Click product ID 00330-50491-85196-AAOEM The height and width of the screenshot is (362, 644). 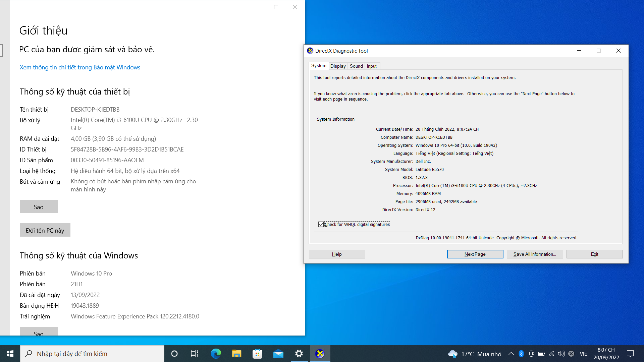click(x=107, y=160)
